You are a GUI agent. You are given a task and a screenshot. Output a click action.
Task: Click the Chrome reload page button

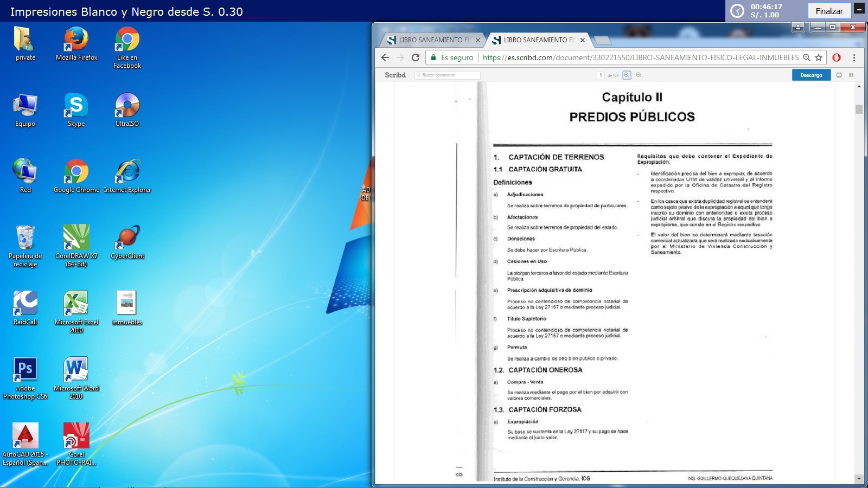pyautogui.click(x=416, y=57)
